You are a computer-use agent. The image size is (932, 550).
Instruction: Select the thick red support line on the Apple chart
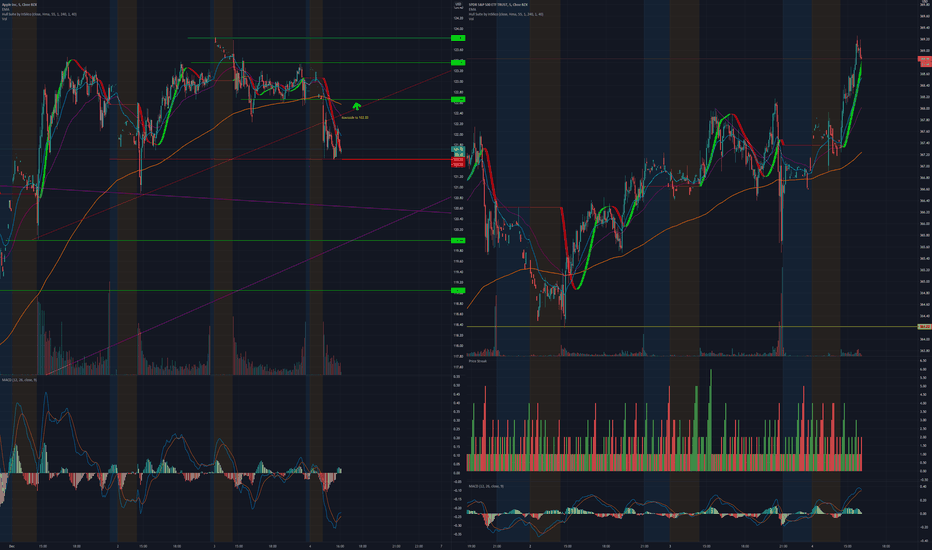[x=397, y=159]
